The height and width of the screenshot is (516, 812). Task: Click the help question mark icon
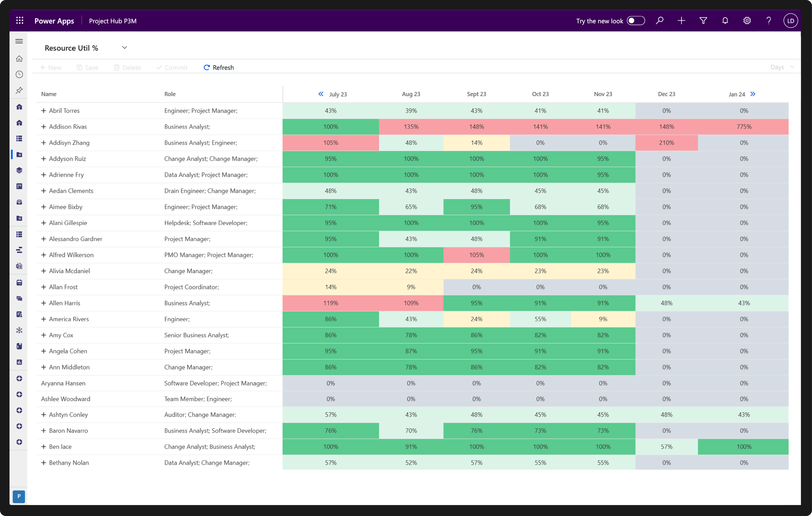(769, 21)
